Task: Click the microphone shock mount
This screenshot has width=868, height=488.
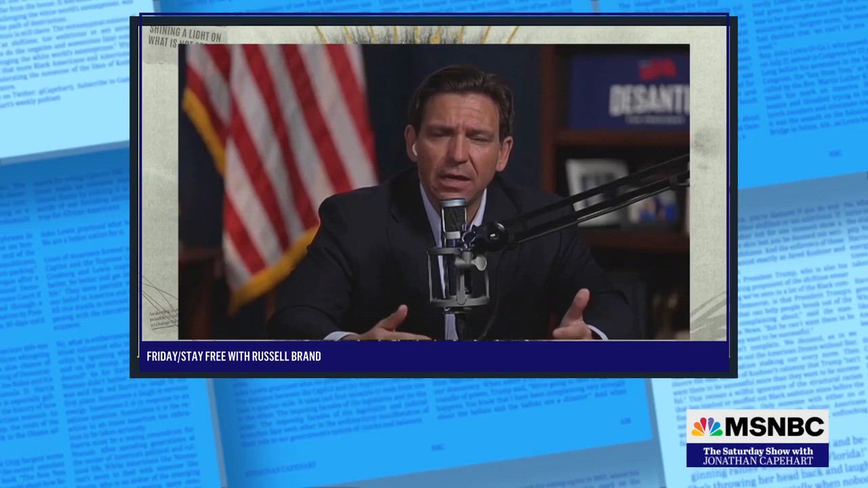Action: tap(458, 278)
